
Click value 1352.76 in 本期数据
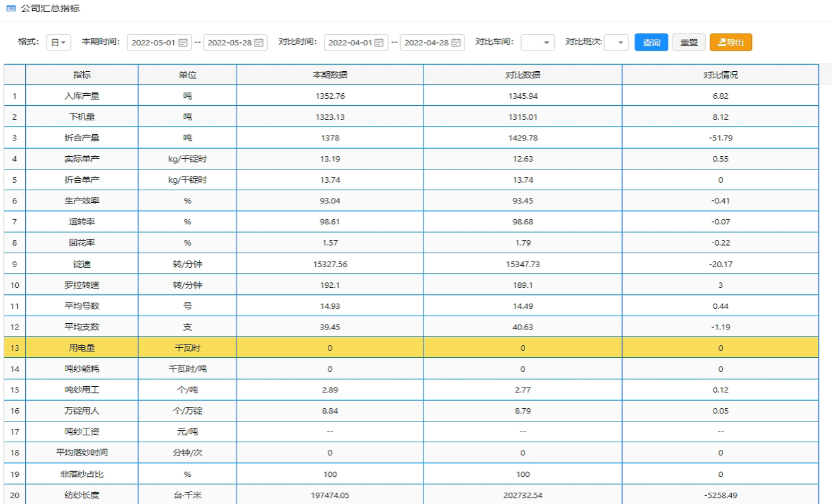point(330,96)
